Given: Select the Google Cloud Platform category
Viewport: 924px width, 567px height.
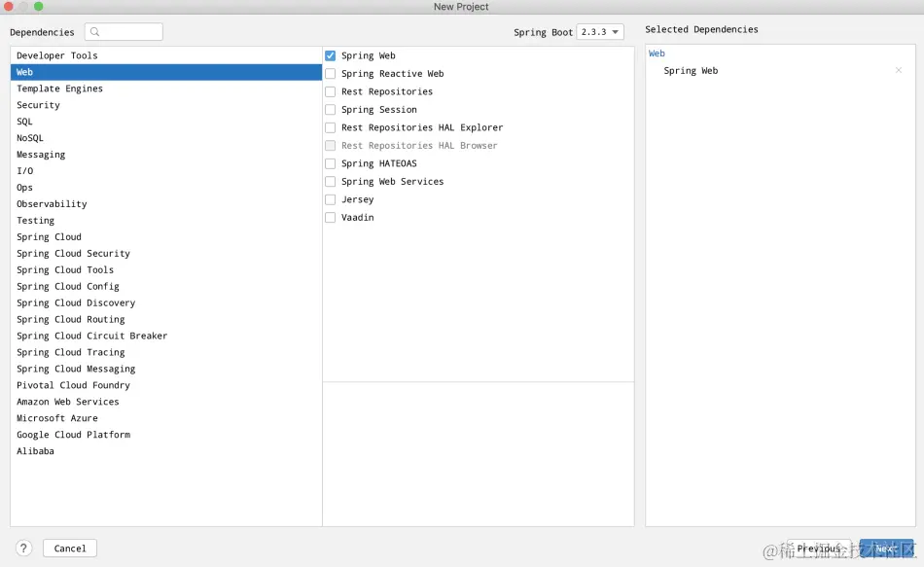Looking at the screenshot, I should pos(166,435).
